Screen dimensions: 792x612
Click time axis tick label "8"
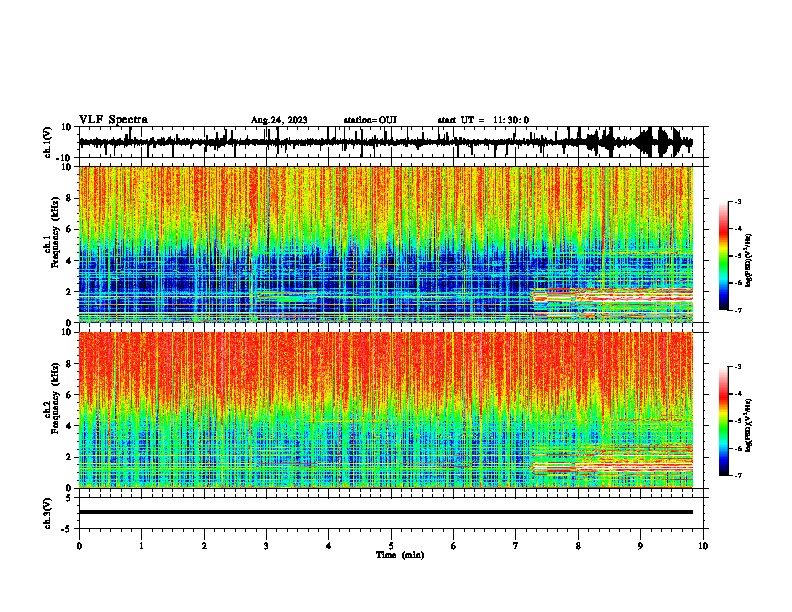point(578,546)
